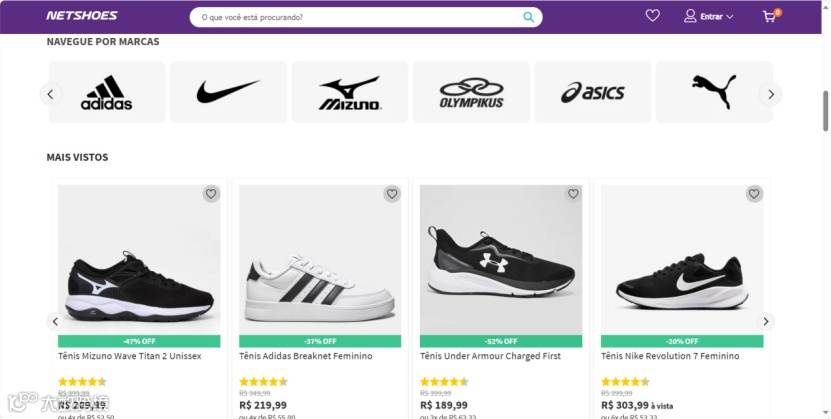
Task: Open the shopping cart
Action: 769,16
